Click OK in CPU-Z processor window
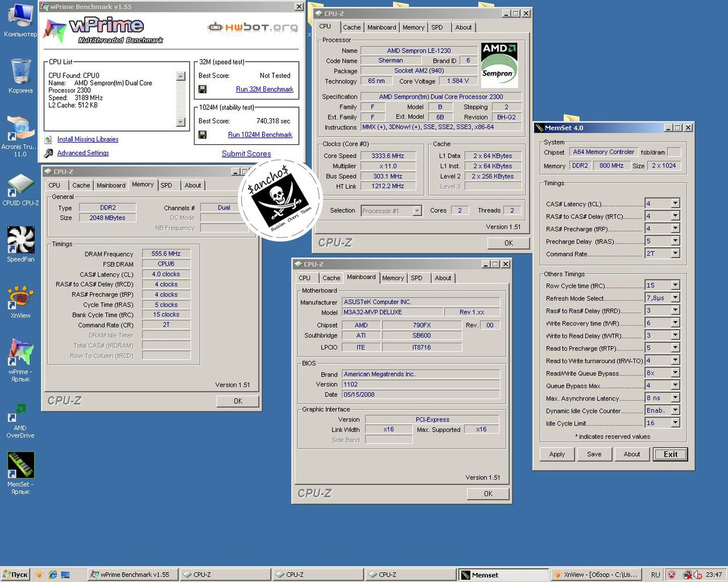The image size is (728, 582). [508, 243]
